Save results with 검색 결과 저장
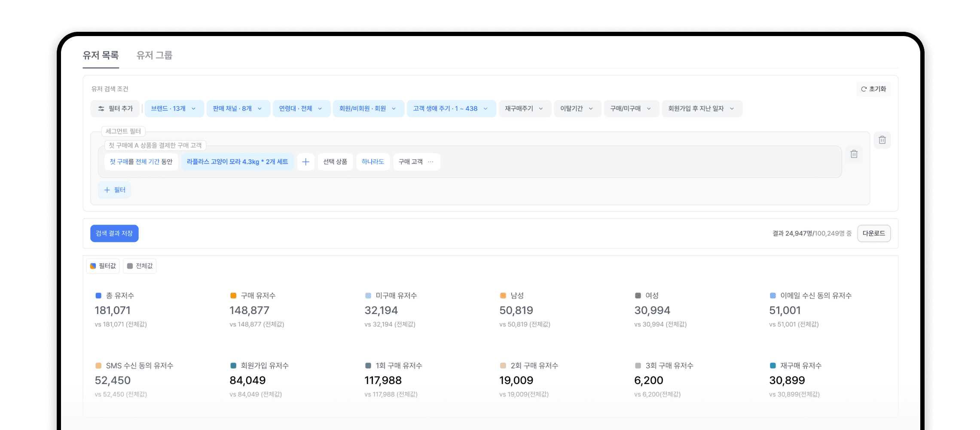The height and width of the screenshot is (430, 980). point(114,233)
